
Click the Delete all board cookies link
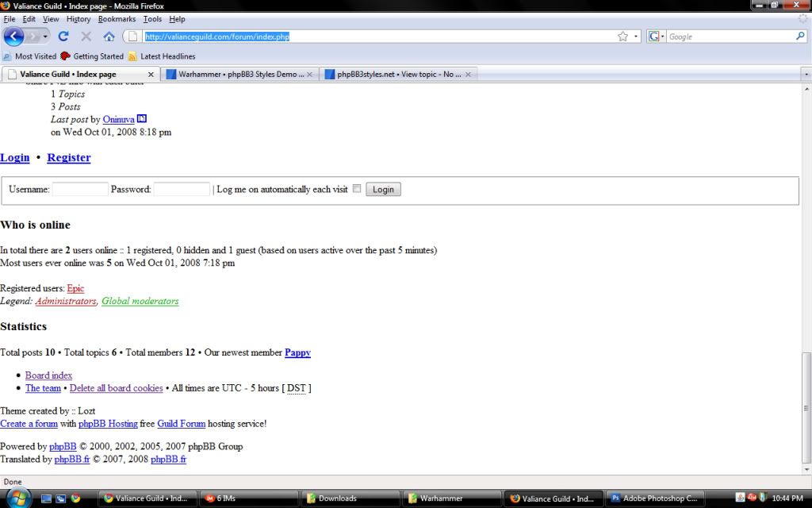[116, 388]
